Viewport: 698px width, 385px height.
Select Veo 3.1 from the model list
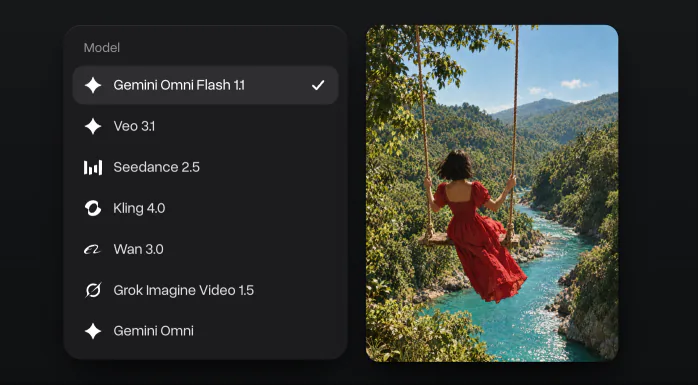205,126
